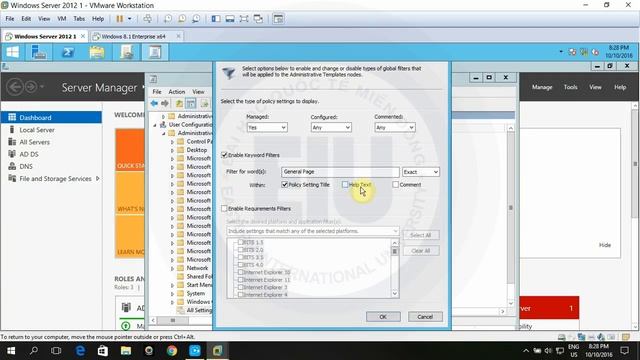Check Internet Explorer 11 platform checkbox
The width and height of the screenshot is (640, 360).
pyautogui.click(x=240, y=280)
